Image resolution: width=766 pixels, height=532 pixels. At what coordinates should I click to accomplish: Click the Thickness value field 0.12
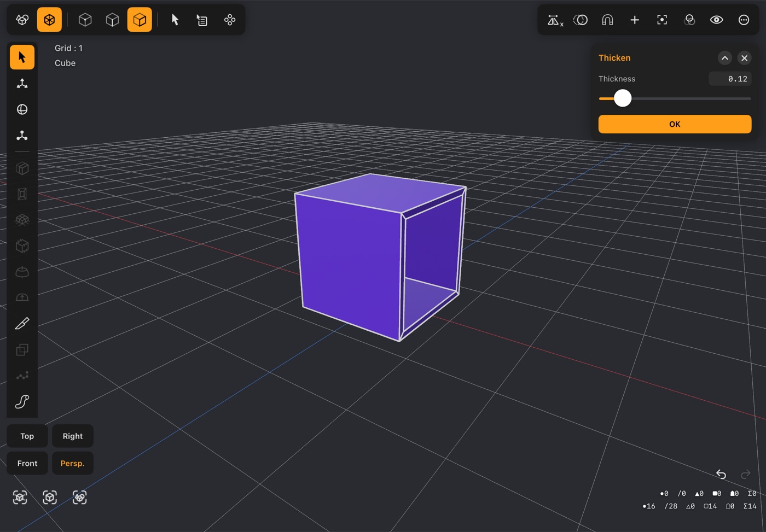pos(730,79)
